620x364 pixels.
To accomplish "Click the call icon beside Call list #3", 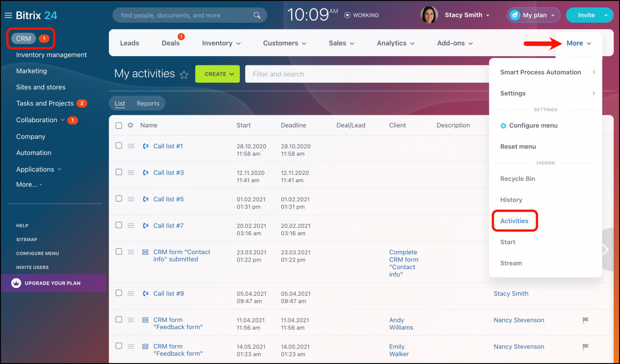I will click(145, 173).
